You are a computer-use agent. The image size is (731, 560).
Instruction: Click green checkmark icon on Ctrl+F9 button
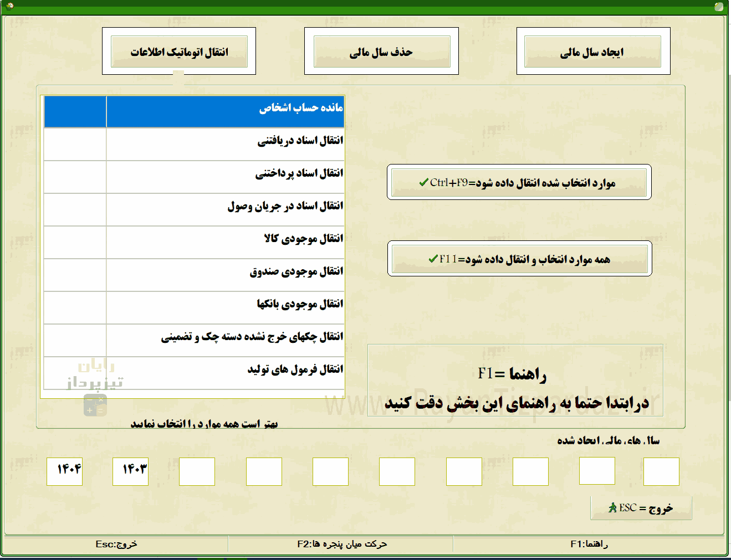[x=424, y=182]
